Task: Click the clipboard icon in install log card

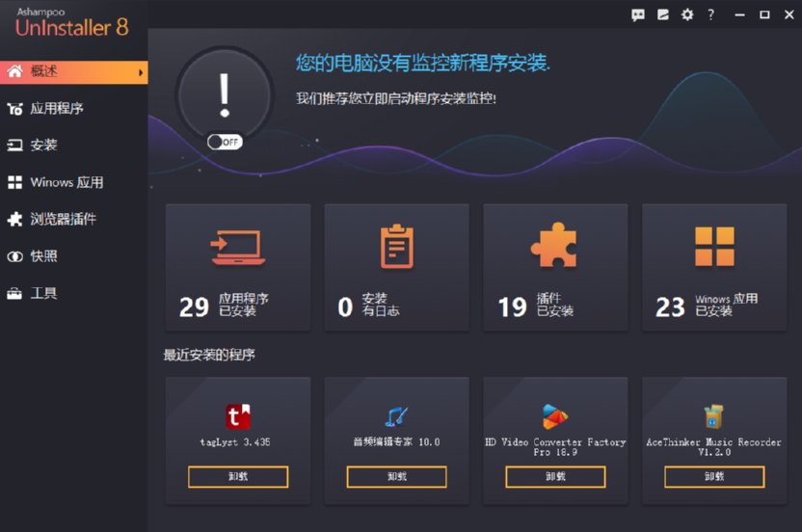Action: point(397,246)
